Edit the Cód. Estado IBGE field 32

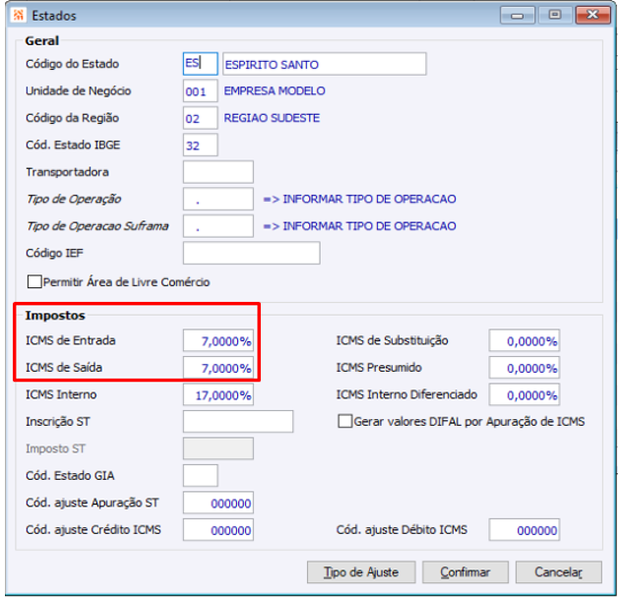[x=200, y=145]
